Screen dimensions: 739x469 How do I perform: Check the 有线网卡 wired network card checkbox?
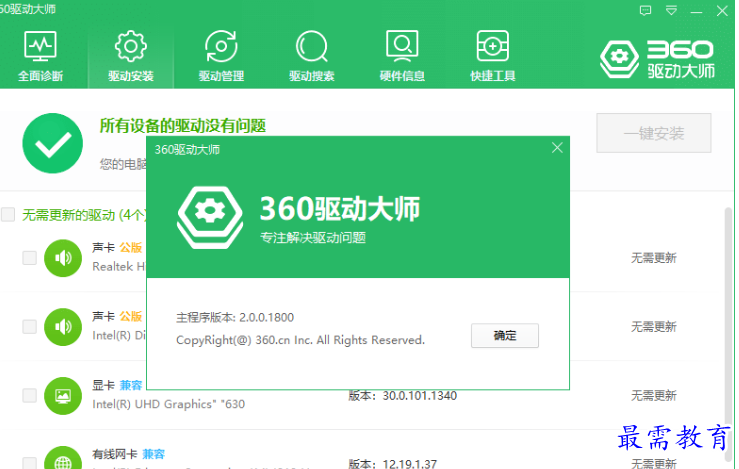pos(30,463)
